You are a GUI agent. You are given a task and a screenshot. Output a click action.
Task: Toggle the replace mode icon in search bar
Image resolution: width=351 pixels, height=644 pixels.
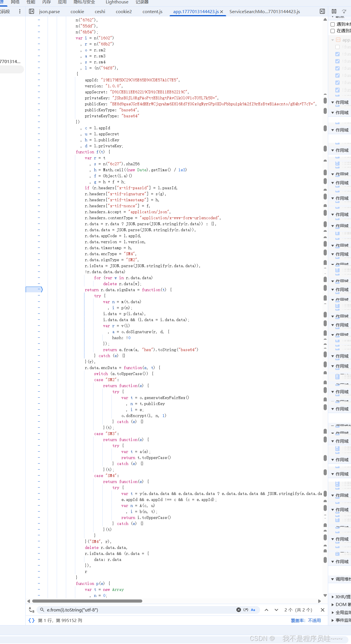pyautogui.click(x=32, y=610)
